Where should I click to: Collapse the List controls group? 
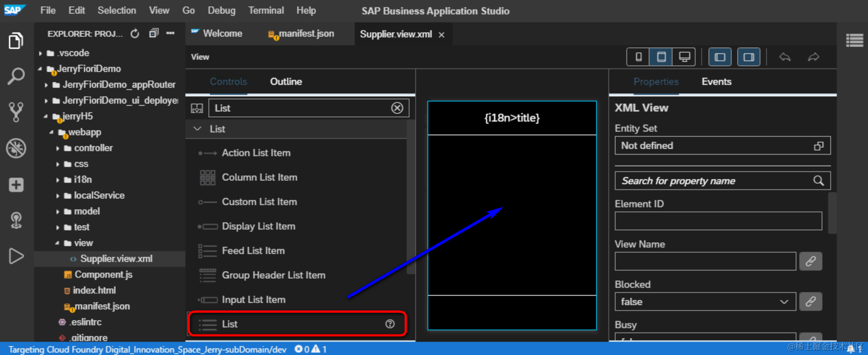click(197, 129)
